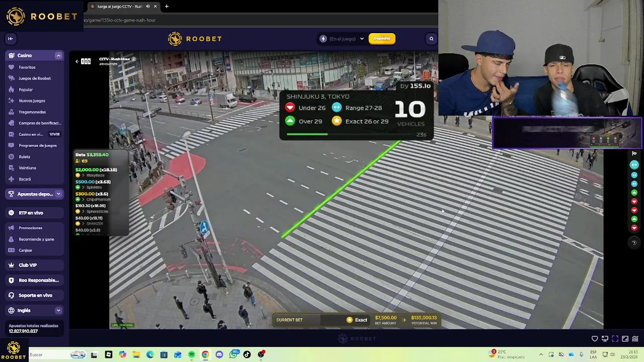
Task: Go back with the arrow beside 155 logo
Action: 77,61
